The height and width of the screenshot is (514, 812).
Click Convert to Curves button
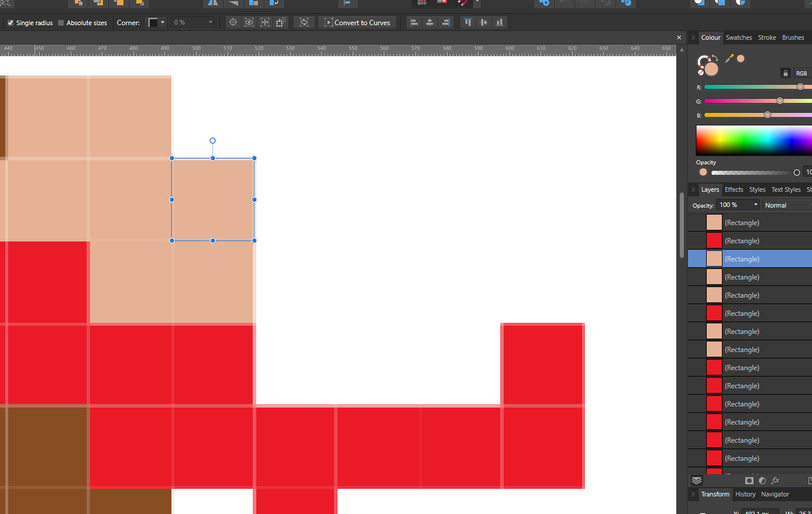coord(357,22)
